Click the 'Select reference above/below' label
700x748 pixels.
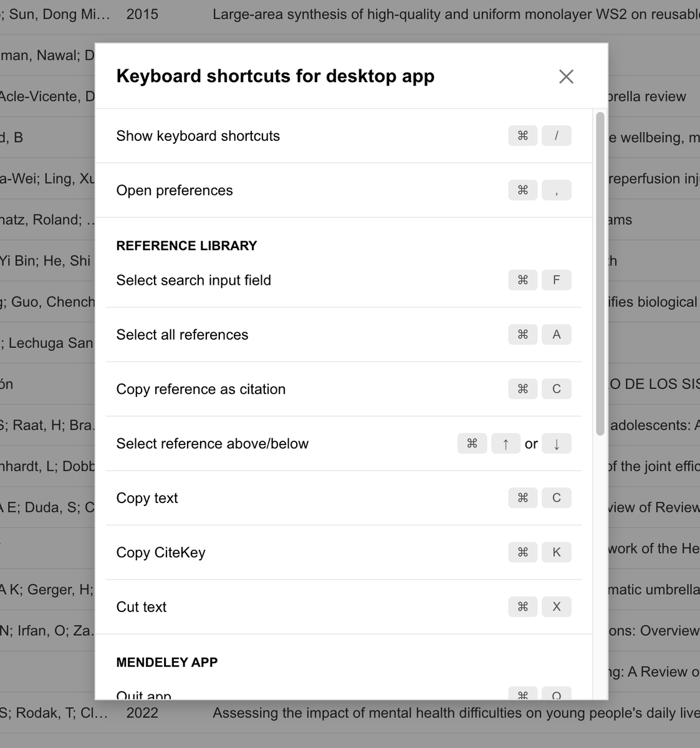[x=213, y=444]
